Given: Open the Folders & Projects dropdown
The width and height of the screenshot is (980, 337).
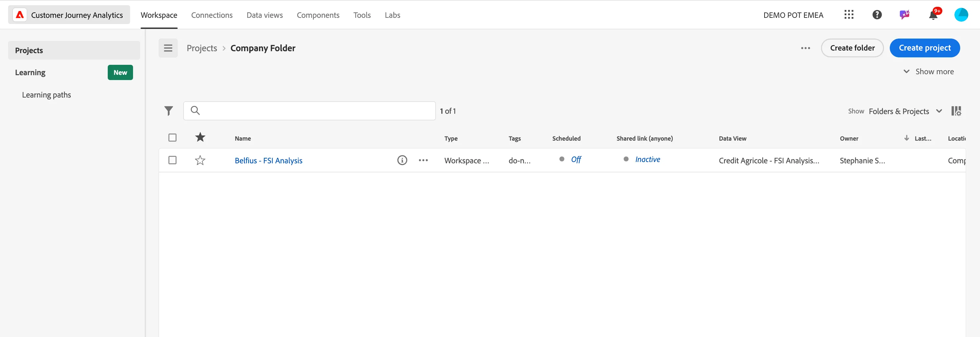Looking at the screenshot, I should click(905, 111).
